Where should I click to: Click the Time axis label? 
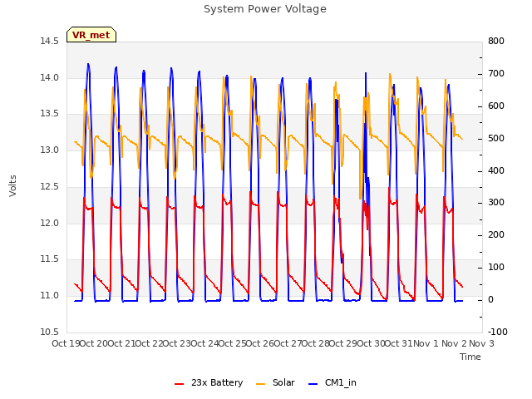pyautogui.click(x=470, y=357)
